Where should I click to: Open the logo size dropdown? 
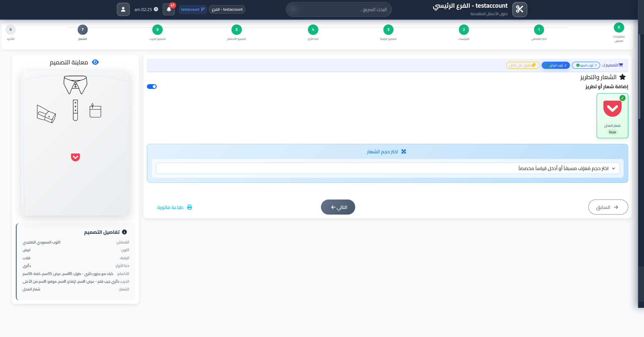(387, 168)
